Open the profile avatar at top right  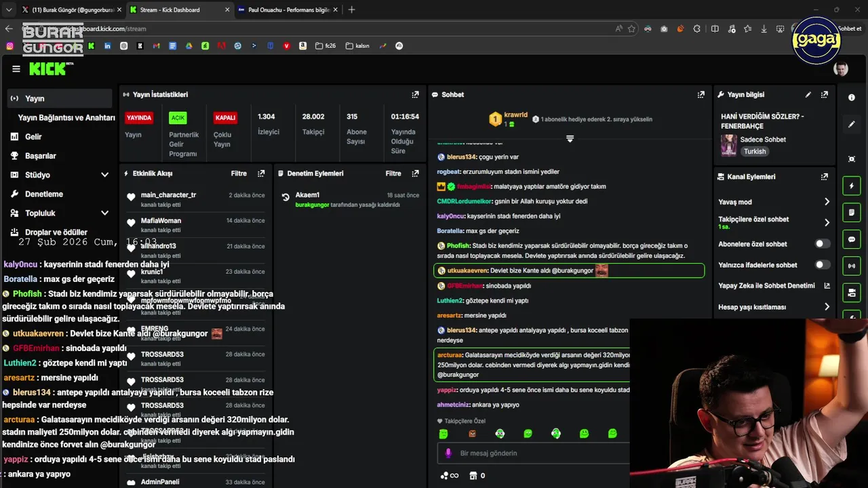(x=841, y=68)
